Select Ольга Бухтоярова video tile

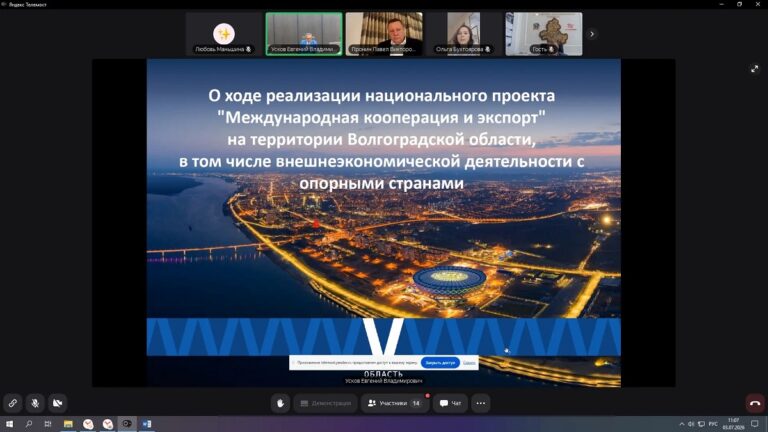[464, 34]
